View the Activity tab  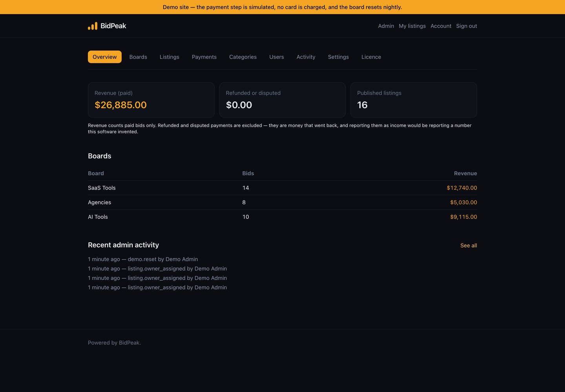click(x=306, y=57)
